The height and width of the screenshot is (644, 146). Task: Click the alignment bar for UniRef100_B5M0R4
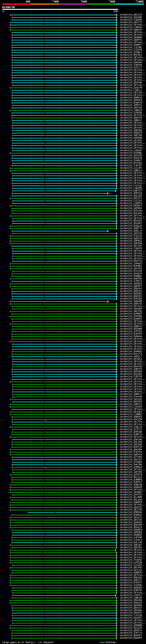tap(73, 512)
